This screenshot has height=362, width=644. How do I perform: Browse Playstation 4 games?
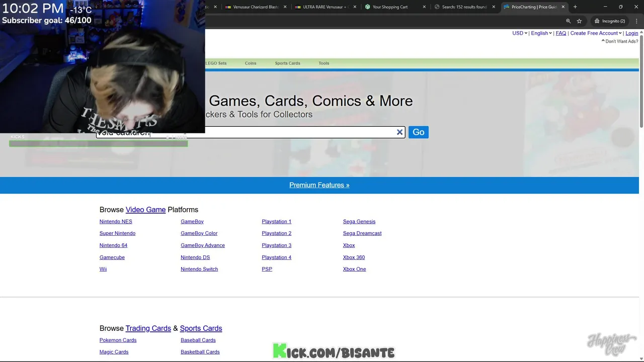coord(277,257)
